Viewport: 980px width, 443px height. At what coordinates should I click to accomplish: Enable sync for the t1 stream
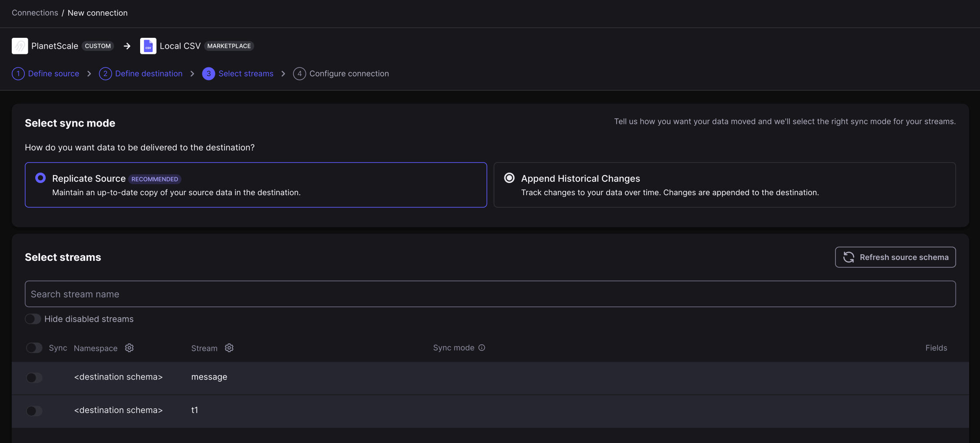[x=34, y=411]
